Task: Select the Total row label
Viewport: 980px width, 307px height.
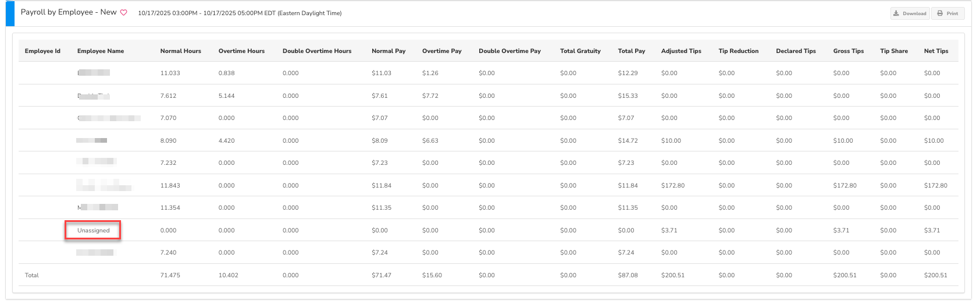Action: click(31, 276)
